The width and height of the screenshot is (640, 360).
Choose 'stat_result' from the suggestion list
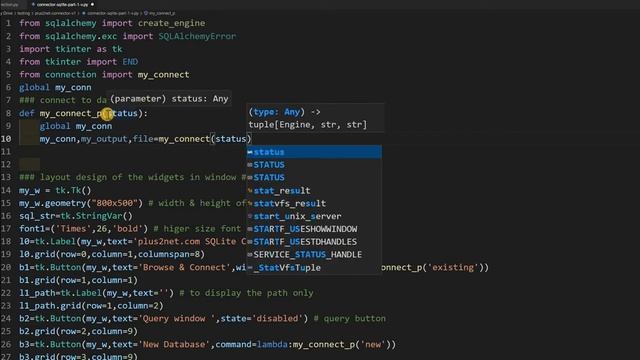[x=314, y=191]
